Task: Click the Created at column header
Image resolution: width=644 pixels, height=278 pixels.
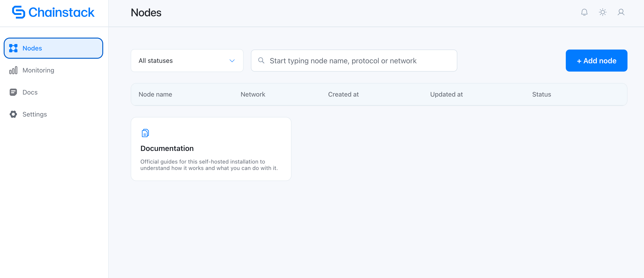Action: [343, 95]
